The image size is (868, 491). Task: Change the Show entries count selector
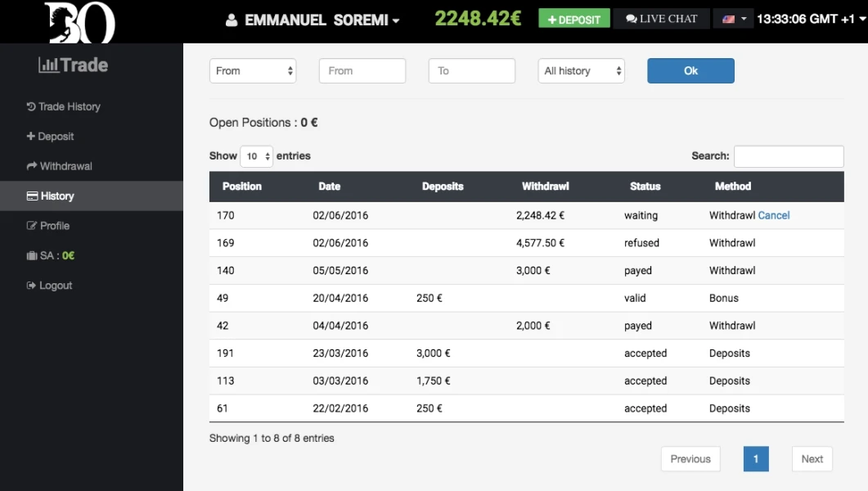(x=257, y=156)
